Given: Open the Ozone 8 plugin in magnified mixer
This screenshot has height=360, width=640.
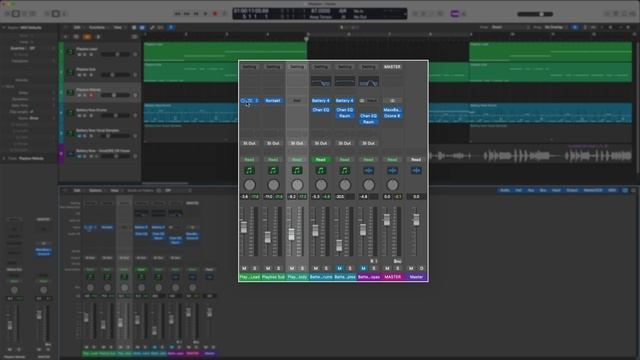Looking at the screenshot, I should [392, 116].
